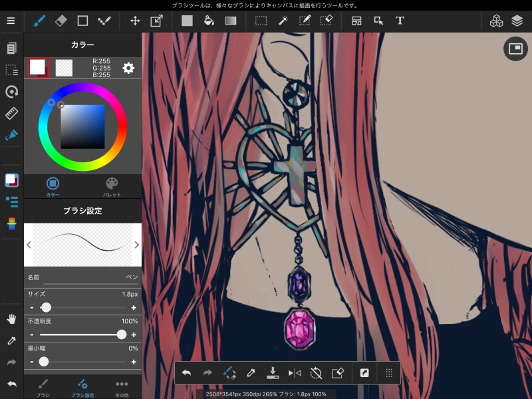
Task: Select the dotted pen/polyline tool
Action: 104,21
